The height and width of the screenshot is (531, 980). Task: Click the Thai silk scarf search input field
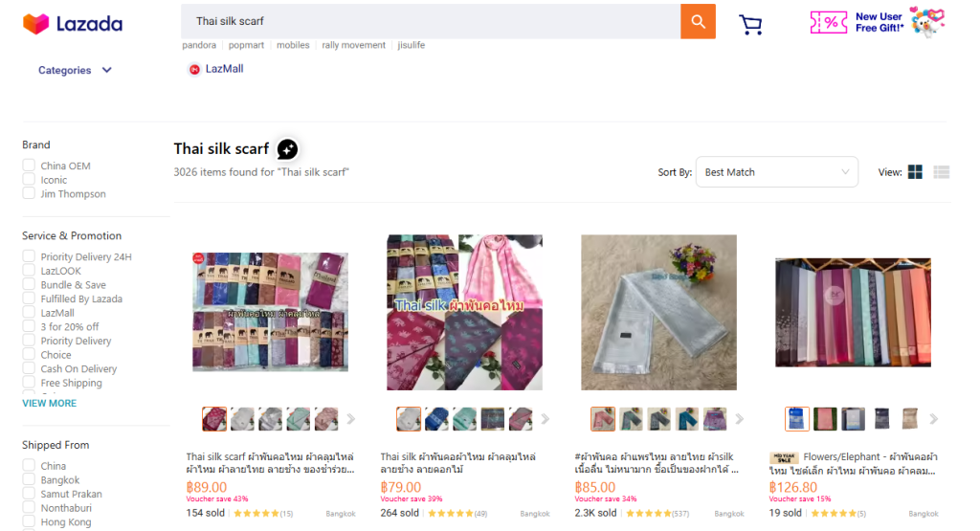point(431,21)
